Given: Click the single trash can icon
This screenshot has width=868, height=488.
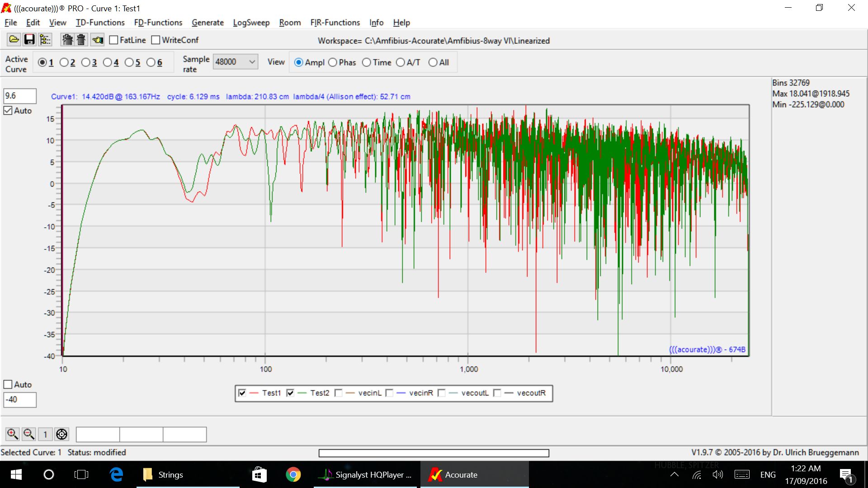Looking at the screenshot, I should pyautogui.click(x=81, y=40).
